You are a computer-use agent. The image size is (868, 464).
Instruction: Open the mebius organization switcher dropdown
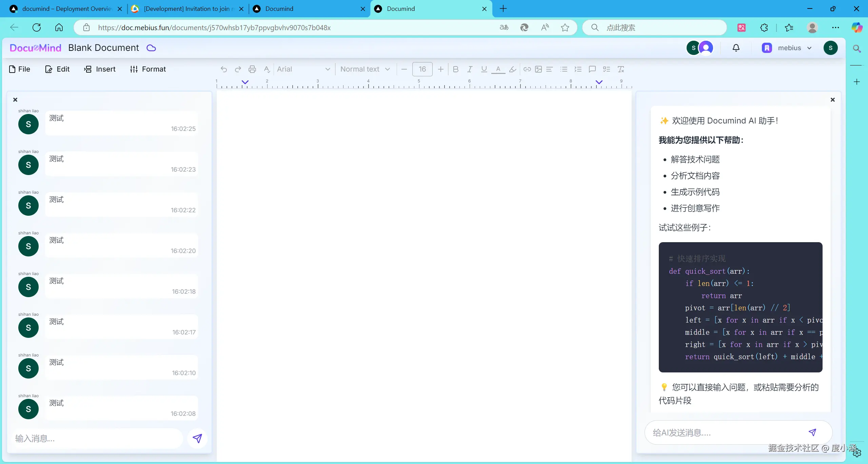tap(787, 48)
